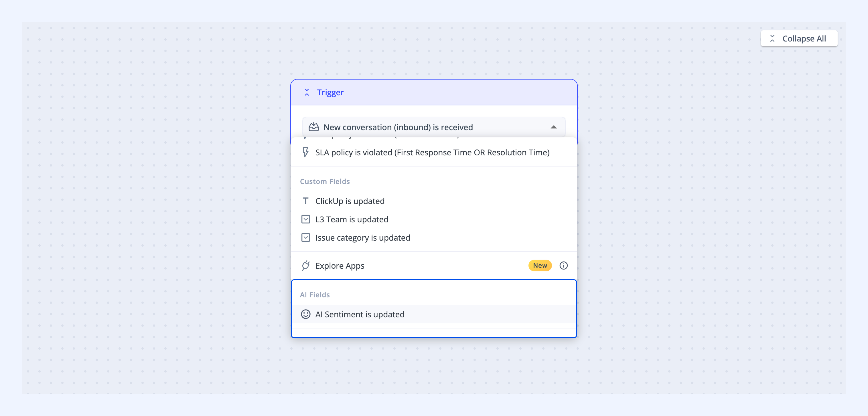Click the plug icon beside Explore Apps
Viewport: 868px width, 416px height.
pos(306,266)
